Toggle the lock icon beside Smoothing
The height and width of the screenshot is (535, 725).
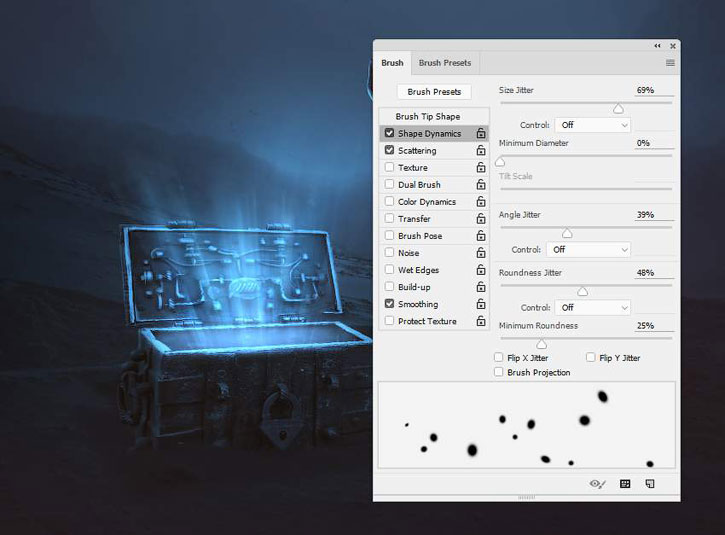click(x=481, y=304)
